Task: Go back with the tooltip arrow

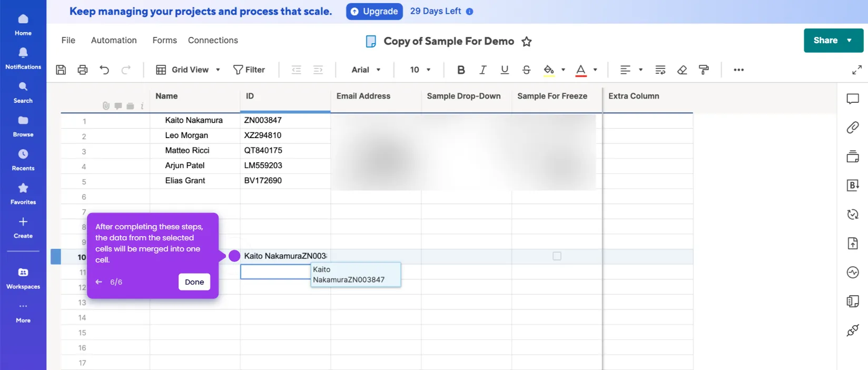Action: (98, 282)
